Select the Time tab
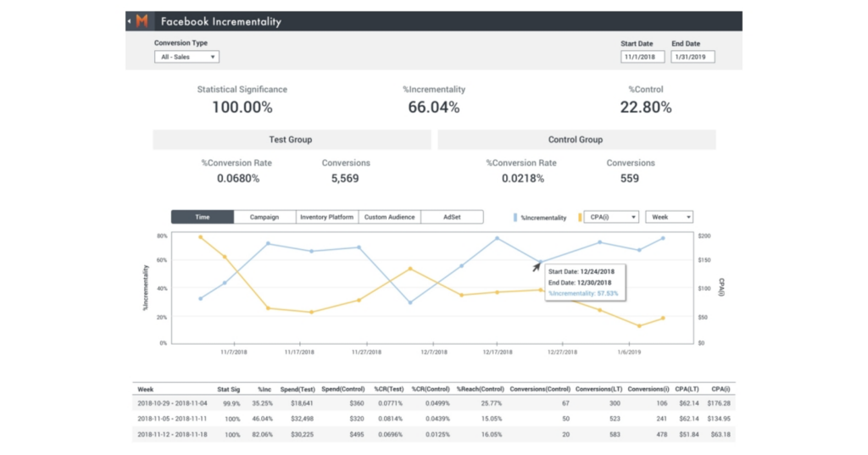The width and height of the screenshot is (868, 455). point(202,217)
